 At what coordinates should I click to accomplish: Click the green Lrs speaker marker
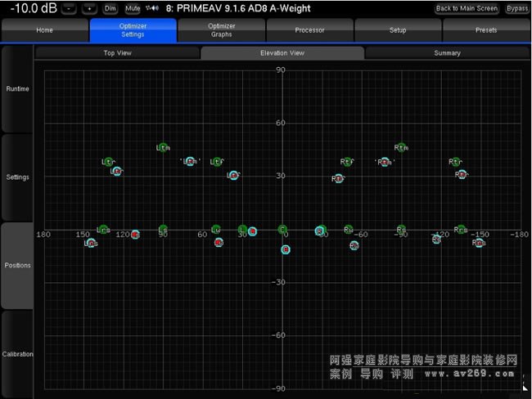101,230
